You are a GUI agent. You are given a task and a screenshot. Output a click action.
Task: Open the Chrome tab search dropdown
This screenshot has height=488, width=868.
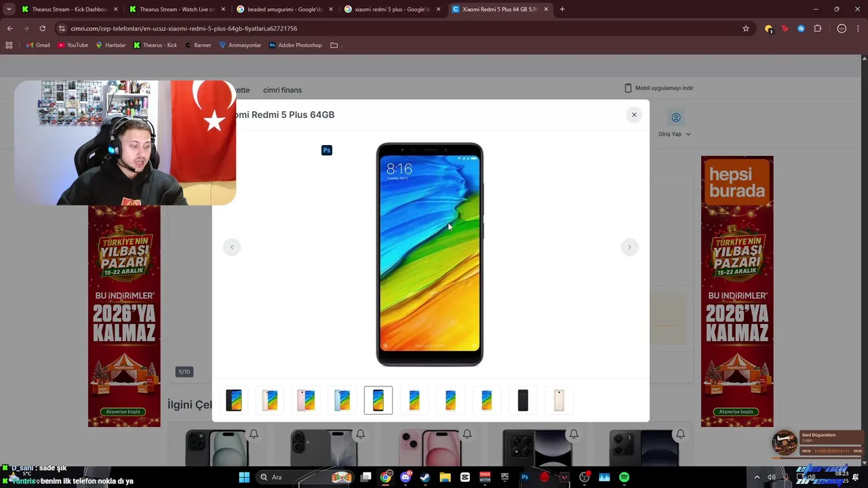coord(9,9)
